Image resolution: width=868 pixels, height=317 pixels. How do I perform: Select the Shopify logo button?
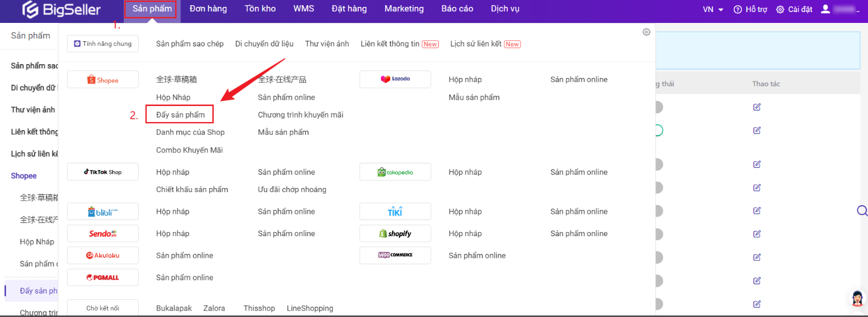[x=395, y=233]
